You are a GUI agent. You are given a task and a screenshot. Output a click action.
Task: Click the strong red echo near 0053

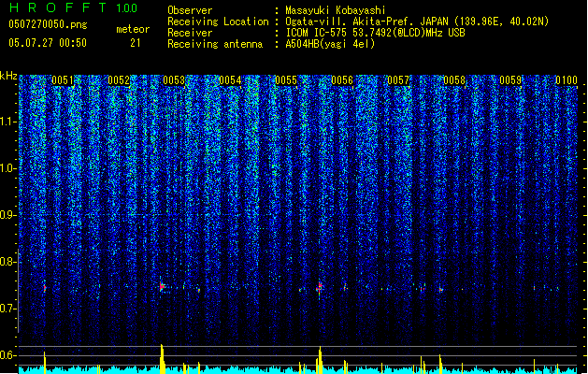pos(162,287)
